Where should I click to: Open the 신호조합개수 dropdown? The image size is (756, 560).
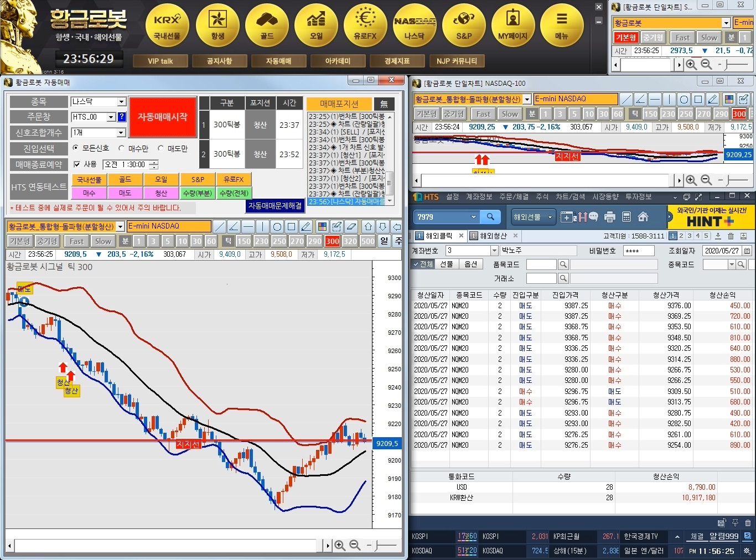[121, 133]
